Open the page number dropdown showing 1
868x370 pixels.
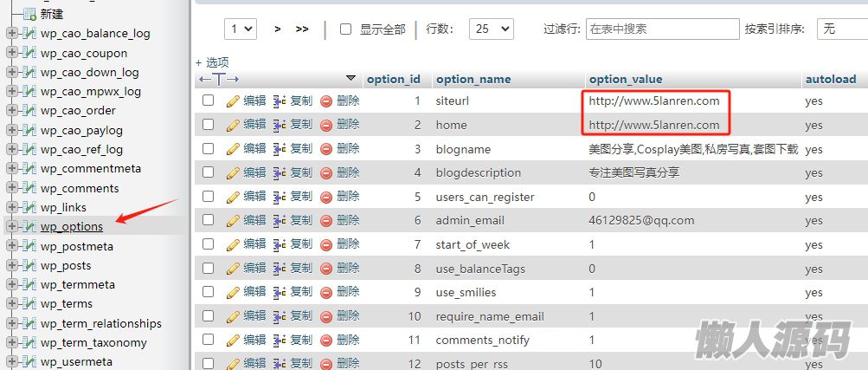[241, 29]
